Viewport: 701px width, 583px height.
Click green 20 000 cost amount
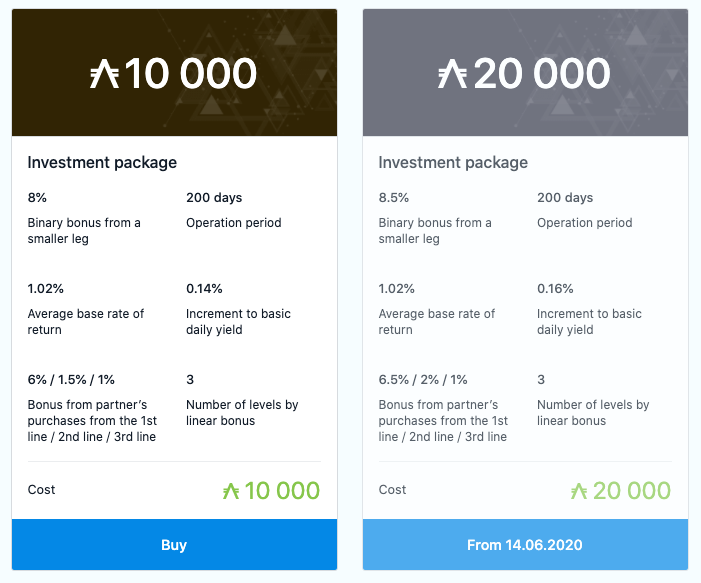click(632, 490)
